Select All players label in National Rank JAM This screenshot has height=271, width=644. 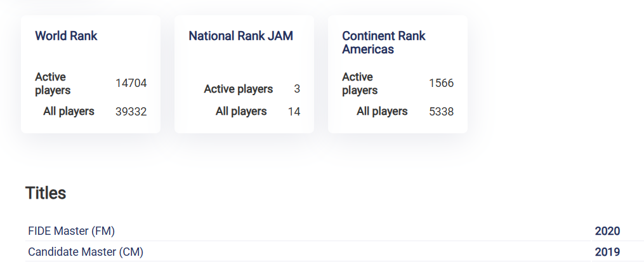pos(241,111)
